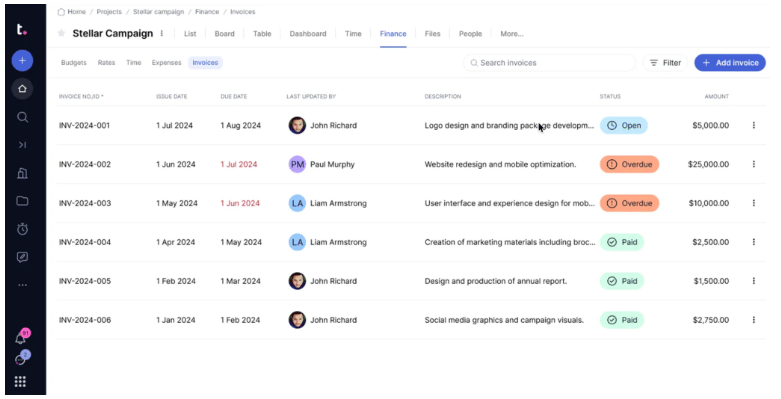The height and width of the screenshot is (399, 781).
Task: Click 'Social media graphics and campaign visuals.' description
Action: [x=504, y=320]
